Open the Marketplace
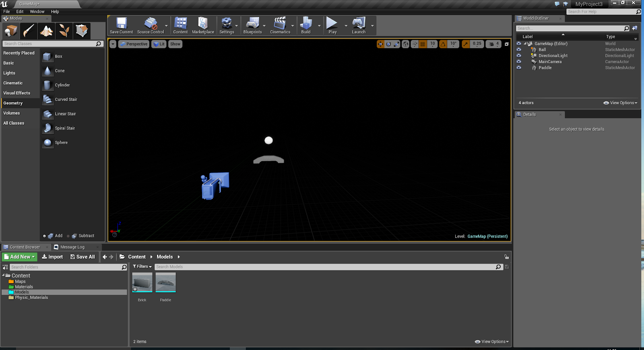The image size is (644, 350). click(203, 25)
